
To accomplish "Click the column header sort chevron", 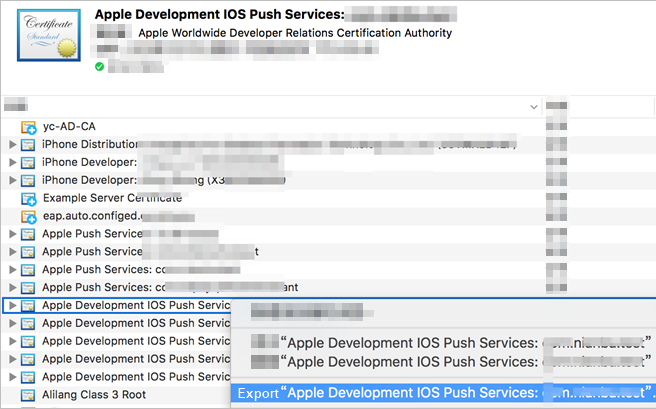I will click(534, 107).
